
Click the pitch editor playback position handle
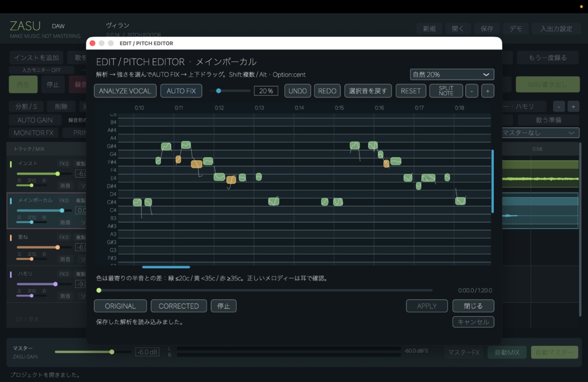pyautogui.click(x=99, y=290)
